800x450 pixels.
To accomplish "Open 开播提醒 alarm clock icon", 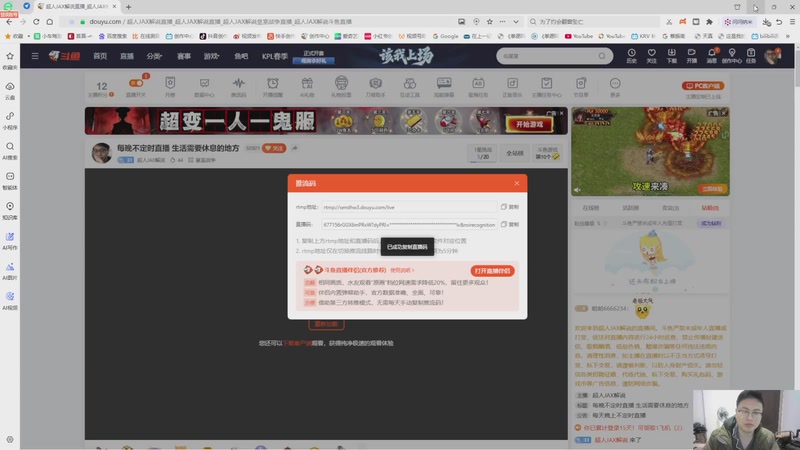I will click(x=272, y=87).
